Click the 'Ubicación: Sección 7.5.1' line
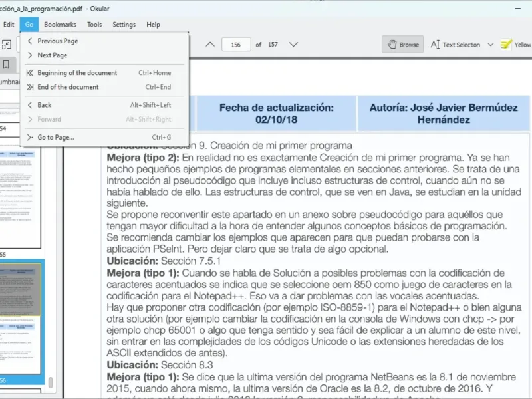The width and height of the screenshot is (532, 399). click(164, 261)
